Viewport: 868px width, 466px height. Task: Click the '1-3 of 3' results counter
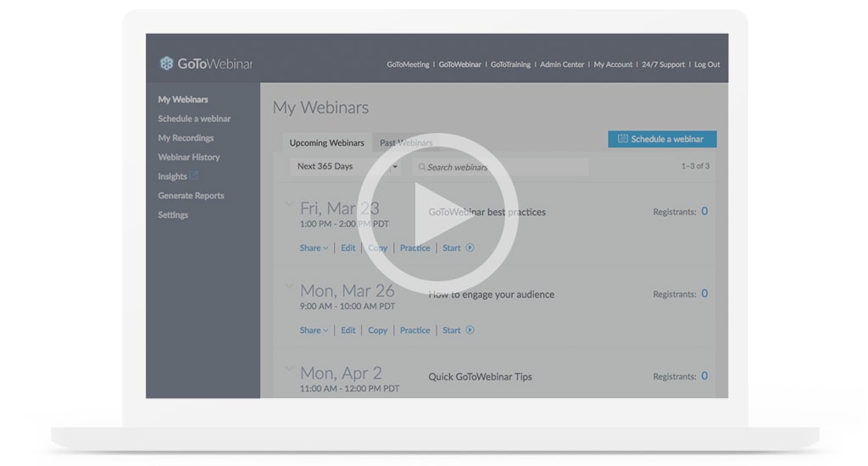tap(695, 166)
